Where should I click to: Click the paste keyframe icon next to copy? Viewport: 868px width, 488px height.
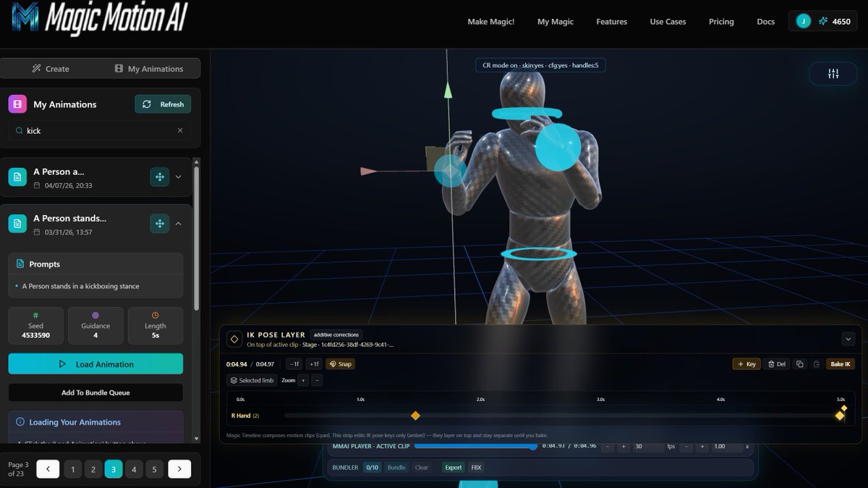(817, 364)
